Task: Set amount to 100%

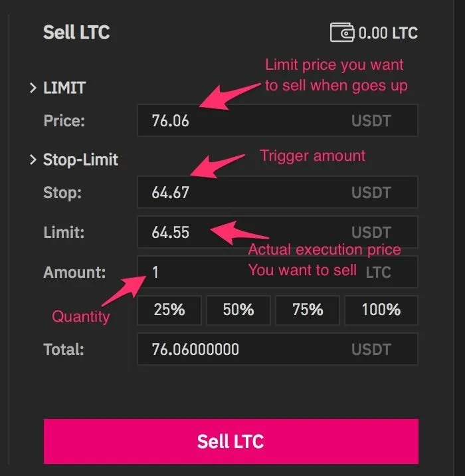Action: [x=381, y=310]
